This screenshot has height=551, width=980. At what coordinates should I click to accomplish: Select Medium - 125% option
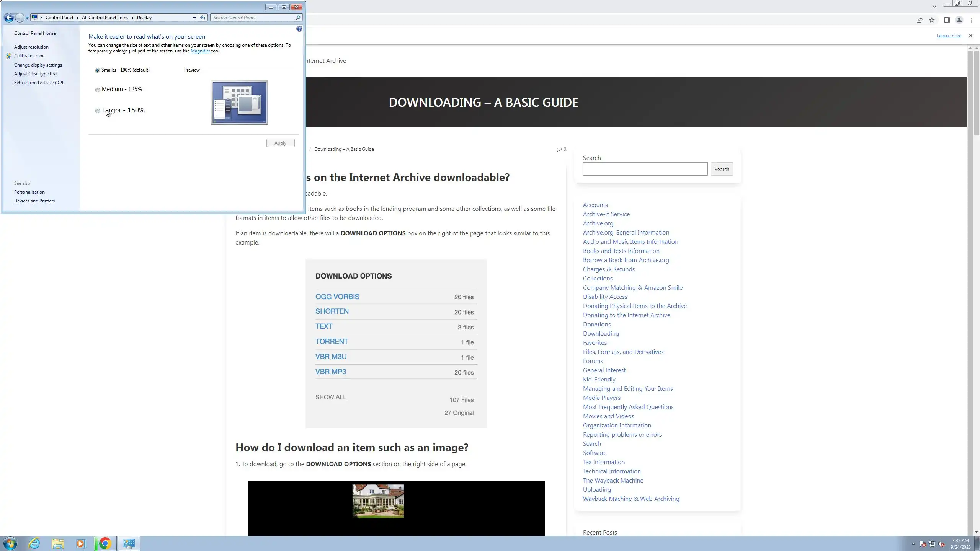point(98,90)
